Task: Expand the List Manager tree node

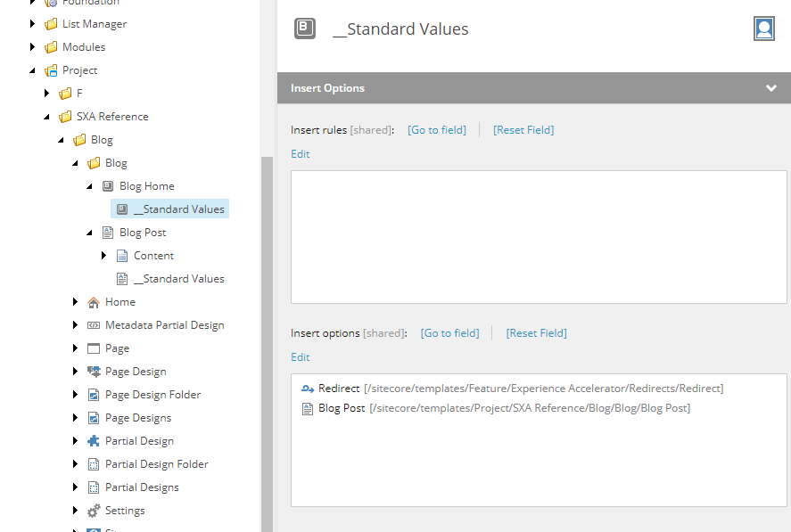Action: (32, 24)
